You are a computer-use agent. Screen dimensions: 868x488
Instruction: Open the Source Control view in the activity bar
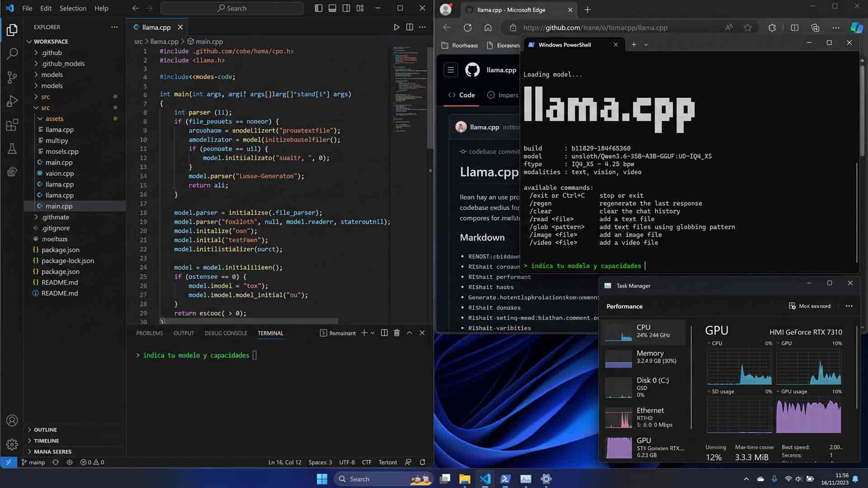coord(12,77)
